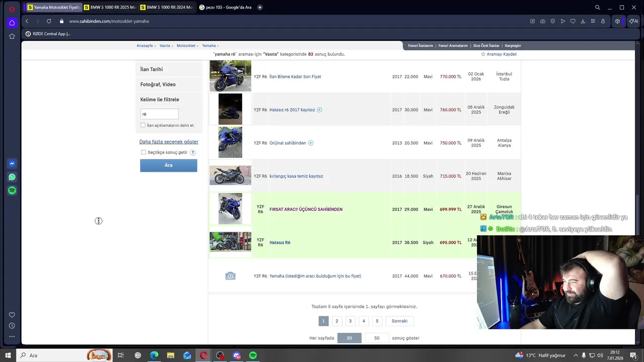Open the downloads panel
The width and height of the screenshot is (644, 362).
pos(583,21)
